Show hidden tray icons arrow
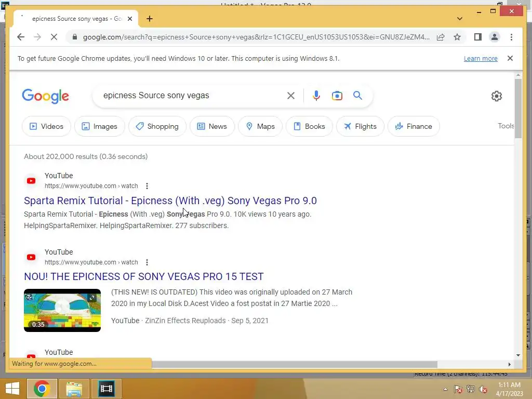This screenshot has height=399, width=532. pyautogui.click(x=445, y=389)
